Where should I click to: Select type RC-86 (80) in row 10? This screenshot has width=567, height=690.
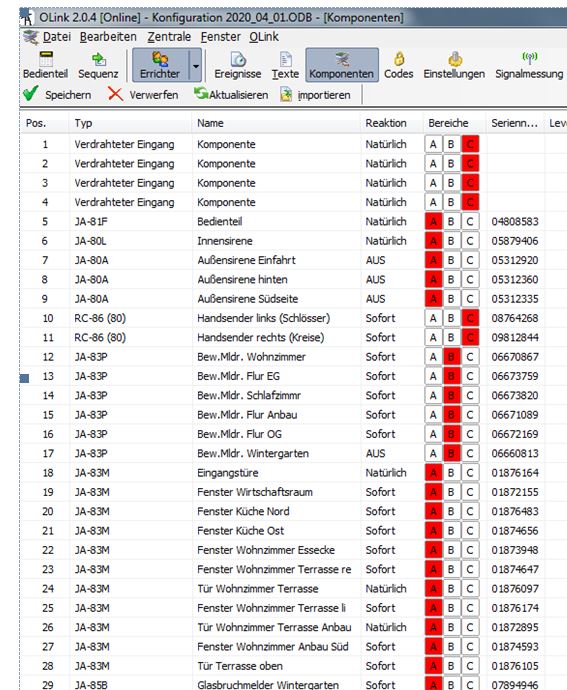point(100,318)
